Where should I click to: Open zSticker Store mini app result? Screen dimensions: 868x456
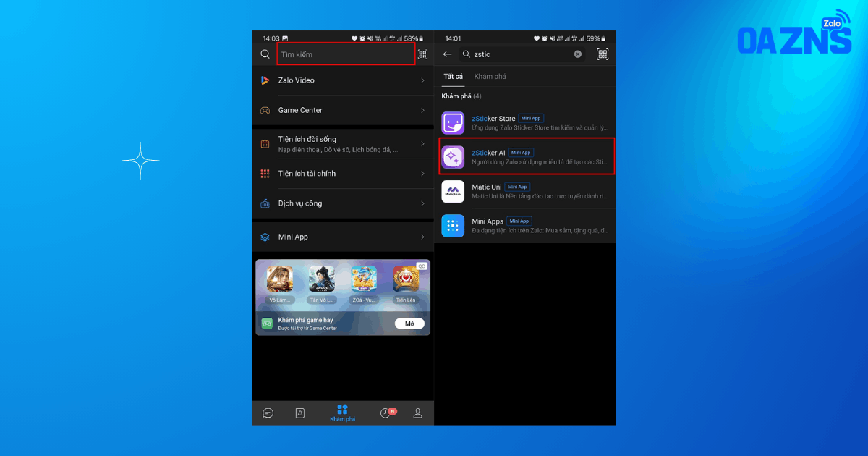(527, 122)
